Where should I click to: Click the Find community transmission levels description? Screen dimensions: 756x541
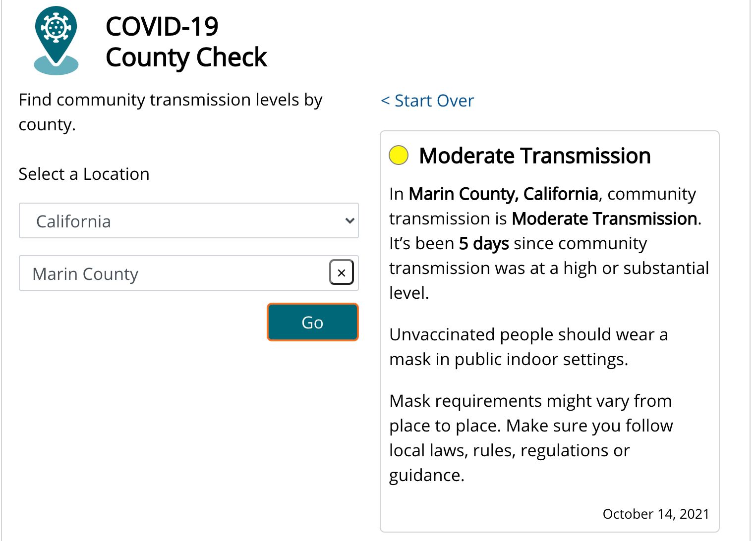171,112
